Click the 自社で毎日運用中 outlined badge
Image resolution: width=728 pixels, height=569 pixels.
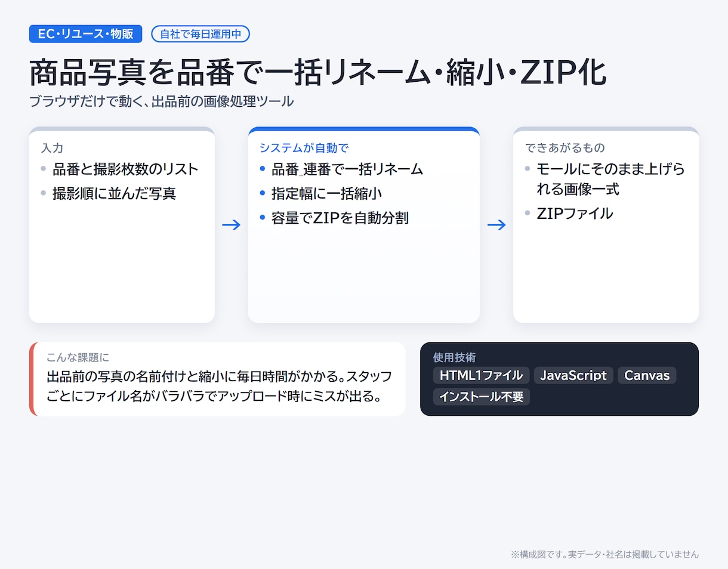point(200,34)
